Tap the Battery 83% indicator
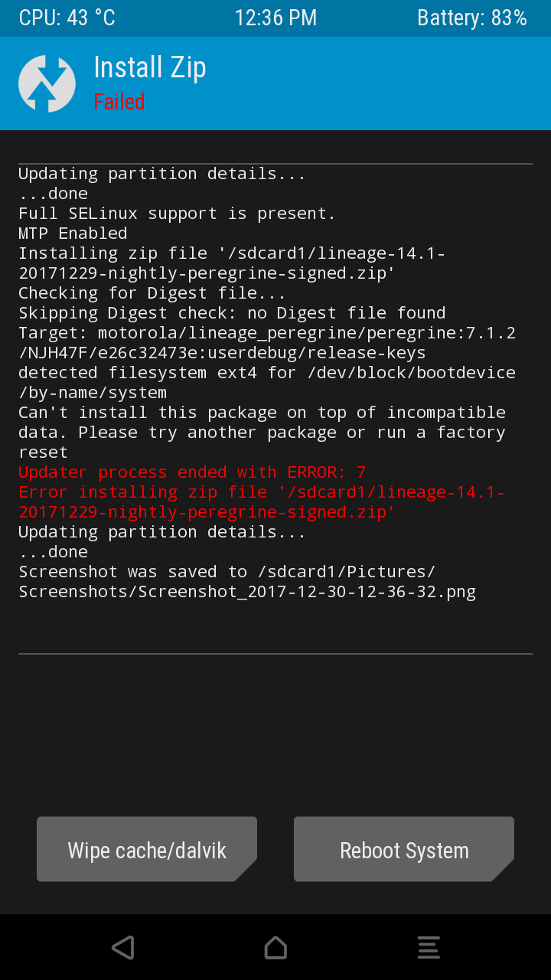The height and width of the screenshot is (980, 551). point(472,18)
